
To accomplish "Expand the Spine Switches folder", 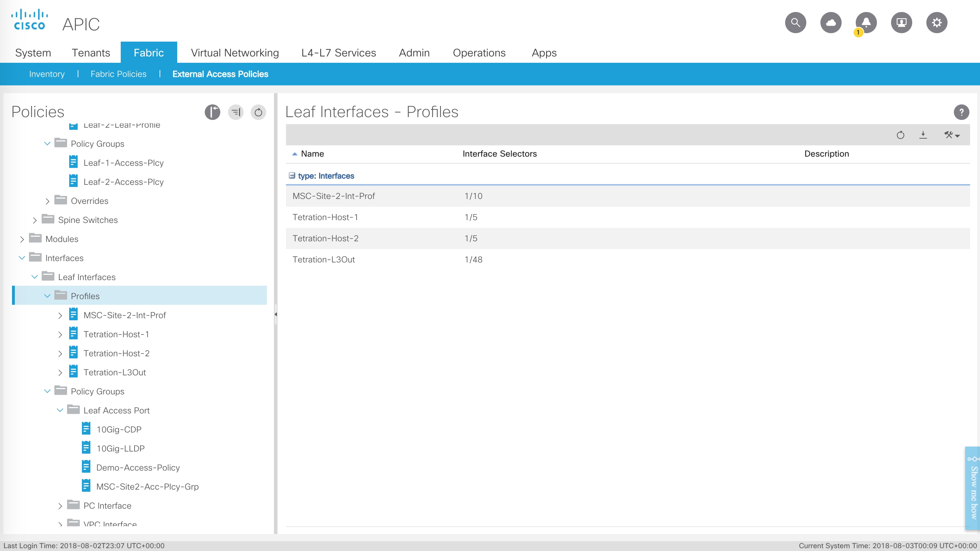I will [35, 220].
